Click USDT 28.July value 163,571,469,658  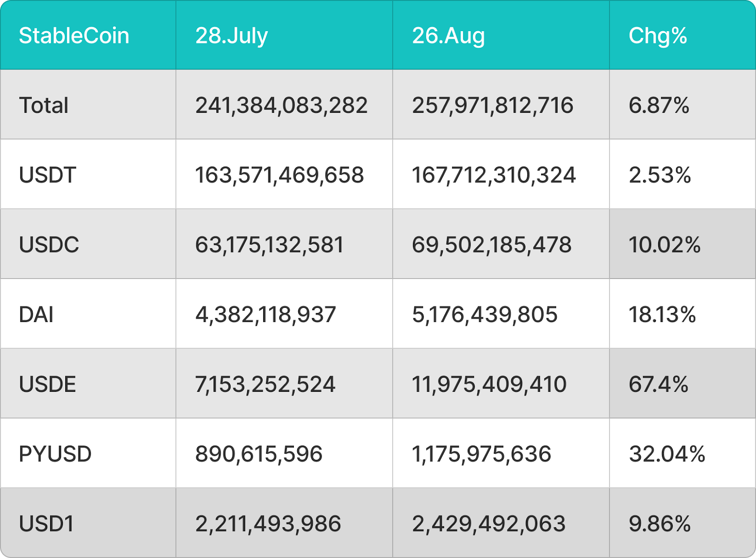click(279, 175)
